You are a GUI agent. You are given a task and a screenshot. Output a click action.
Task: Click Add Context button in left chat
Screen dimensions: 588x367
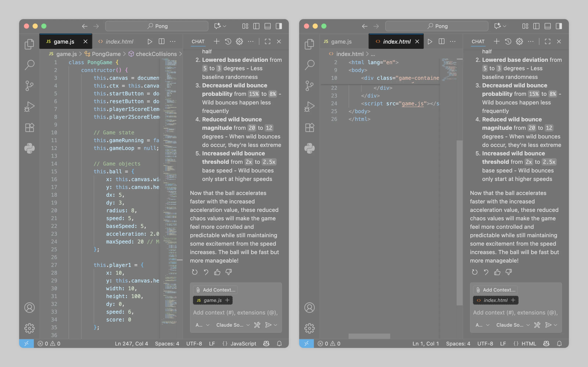216,290
